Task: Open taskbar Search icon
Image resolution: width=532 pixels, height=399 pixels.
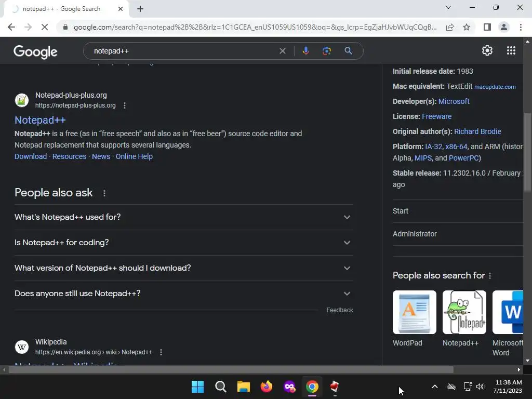Action: 220,387
